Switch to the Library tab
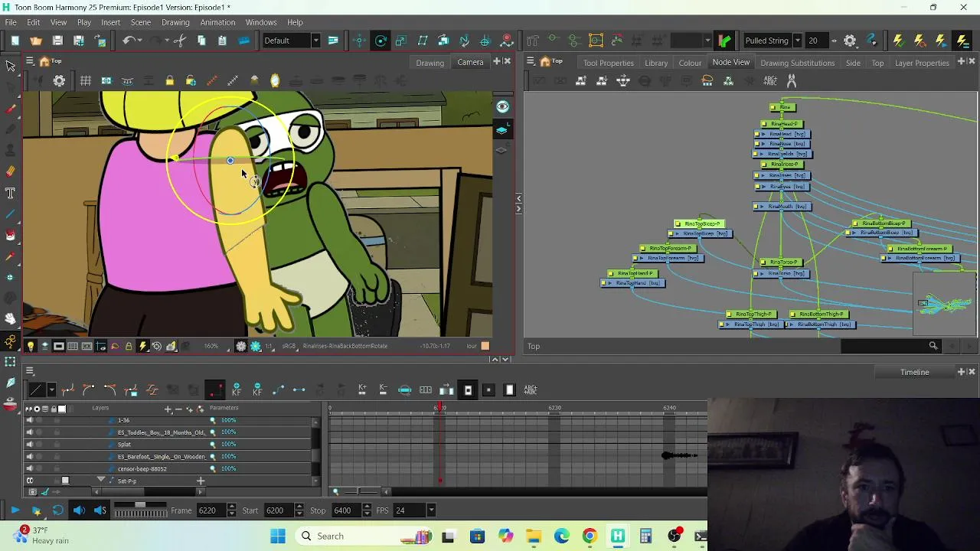Image resolution: width=980 pixels, height=551 pixels. 656,63
